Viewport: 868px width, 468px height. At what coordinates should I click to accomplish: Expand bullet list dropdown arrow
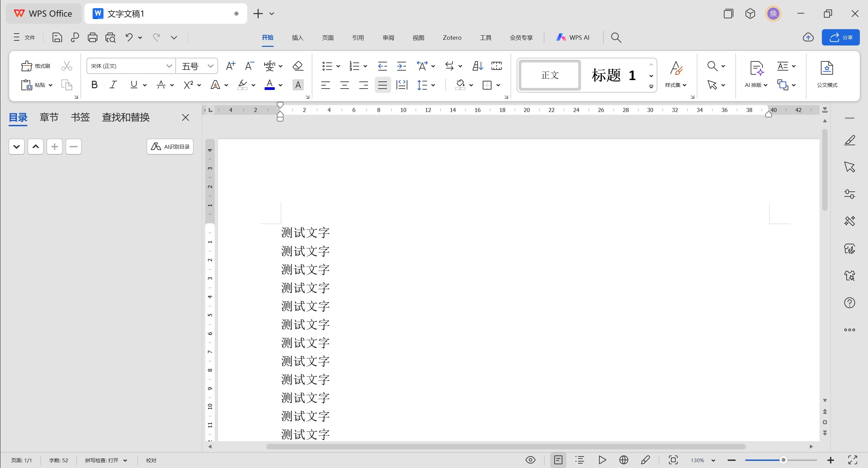click(x=338, y=66)
